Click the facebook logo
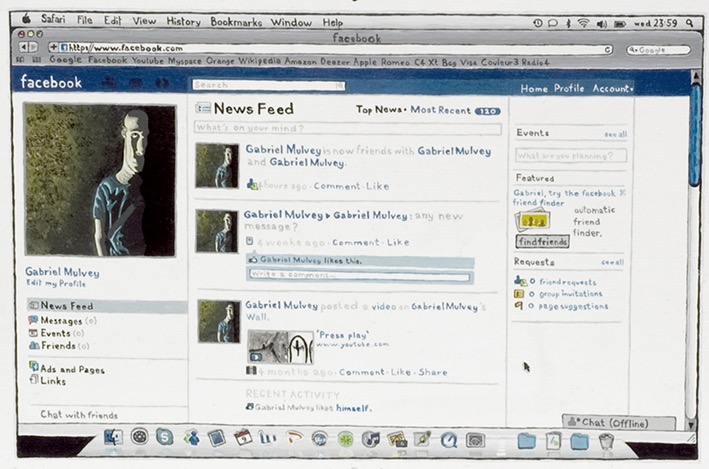The image size is (709, 469). click(51, 82)
